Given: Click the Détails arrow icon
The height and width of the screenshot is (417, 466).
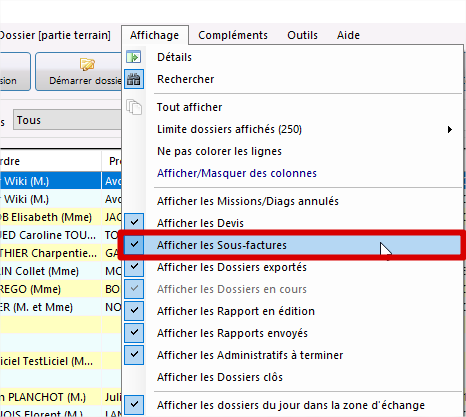Looking at the screenshot, I should (134, 57).
